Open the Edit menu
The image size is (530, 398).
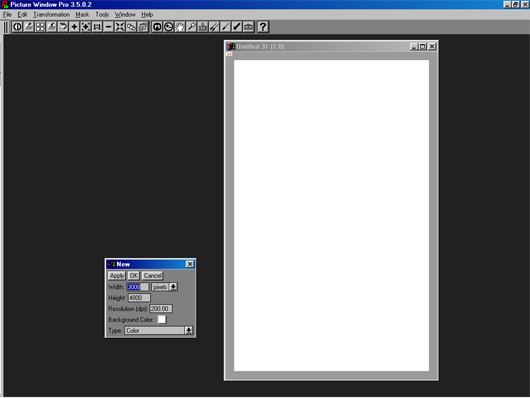(22, 15)
